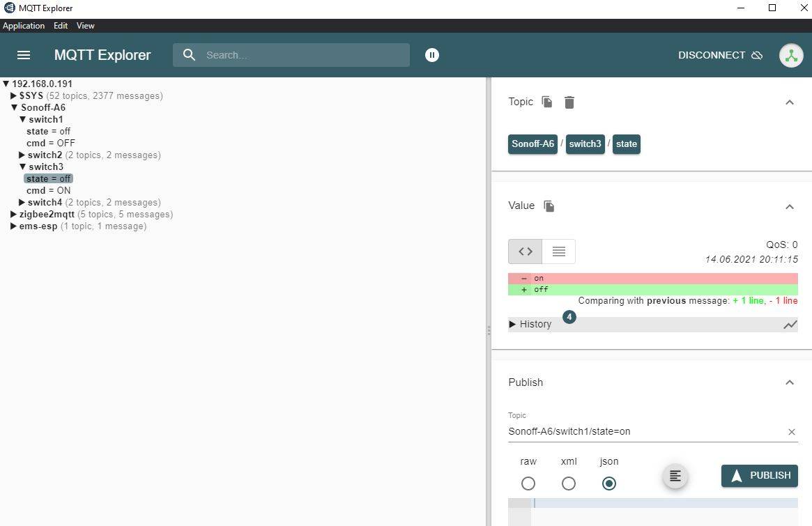Clear the publish topic field

click(x=791, y=432)
